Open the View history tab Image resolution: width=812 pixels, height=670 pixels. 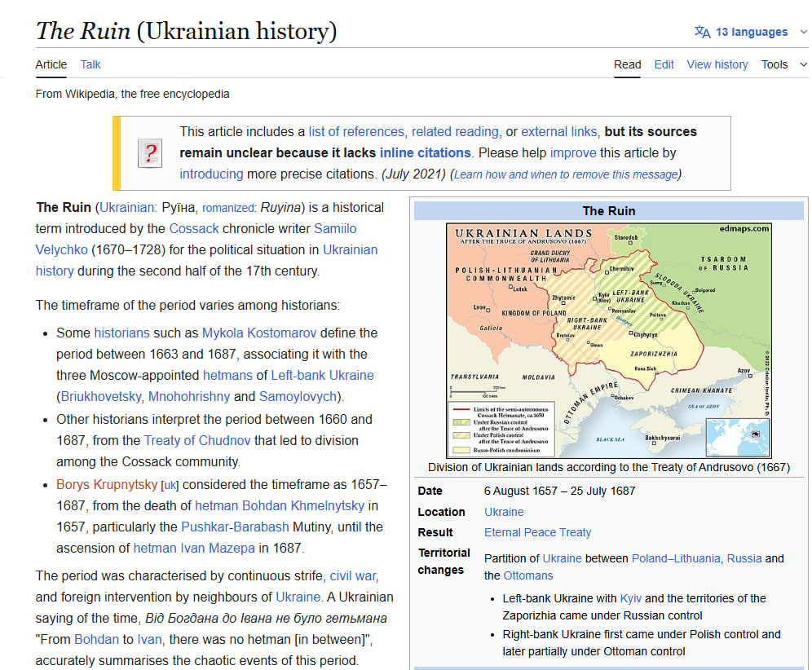[x=717, y=64]
